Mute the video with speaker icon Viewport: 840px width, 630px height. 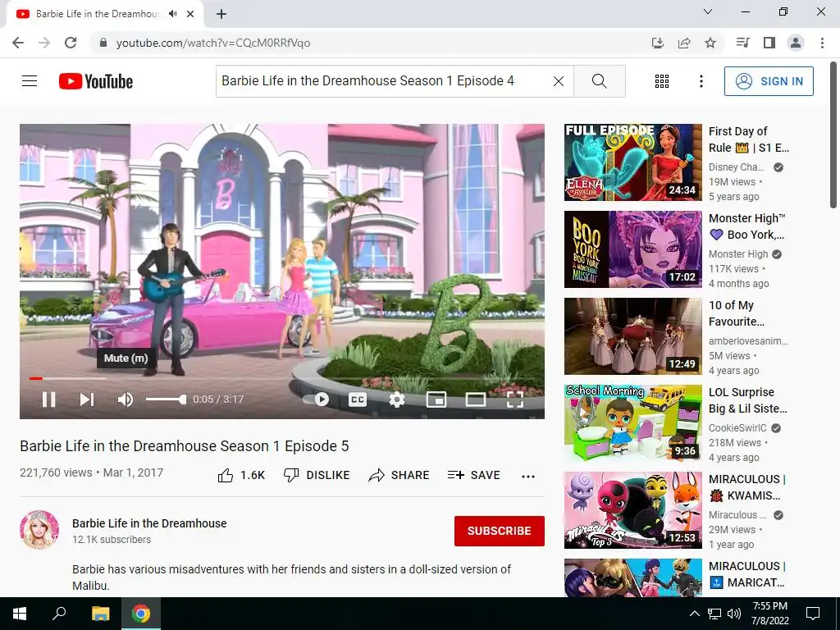[126, 399]
